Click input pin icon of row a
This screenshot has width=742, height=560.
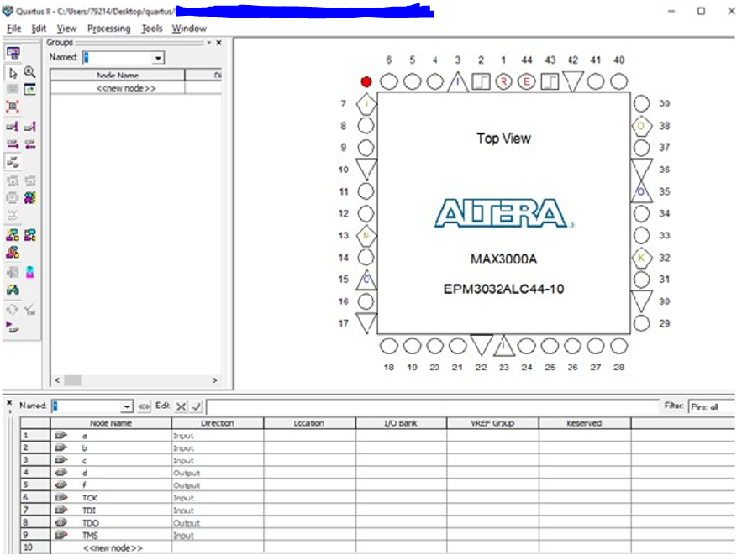61,435
